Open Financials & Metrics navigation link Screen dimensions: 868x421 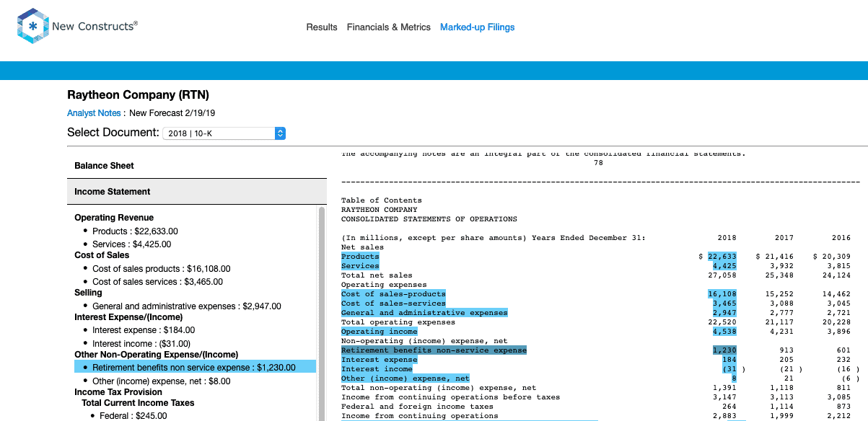(x=389, y=27)
